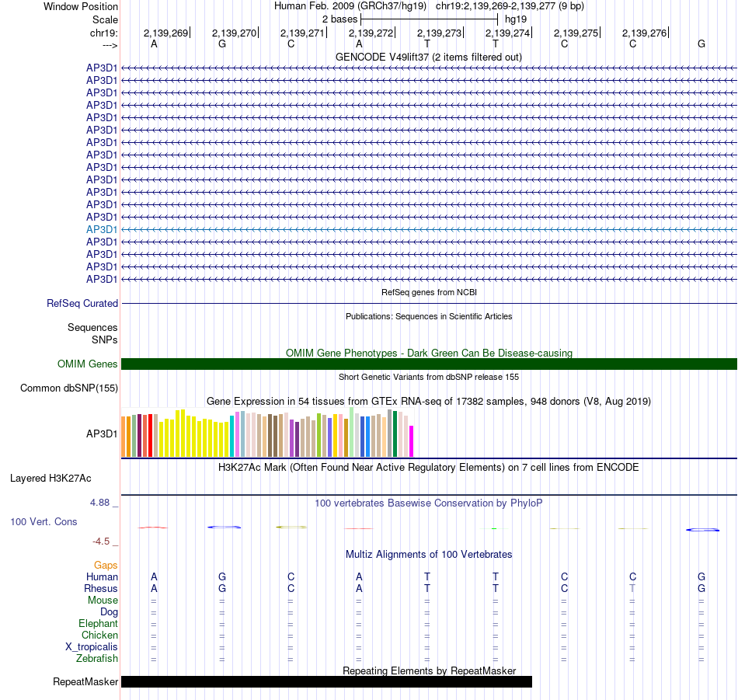This screenshot has height=700, width=738.
Task: Open '100 vertebrates Basewise Conservation by PhyloP' title
Action: (x=428, y=503)
